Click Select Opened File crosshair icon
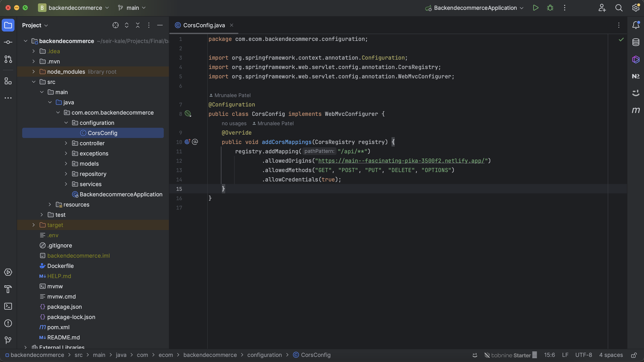The width and height of the screenshot is (644, 362). point(116,25)
